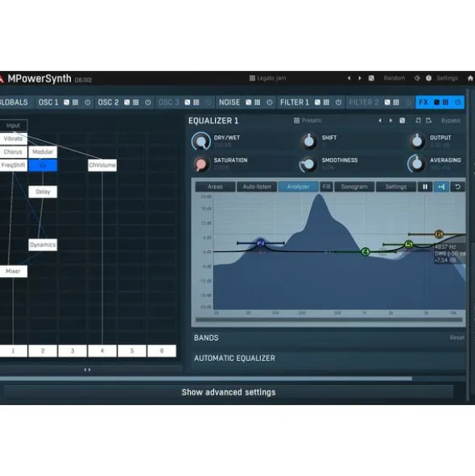
Task: Click the panel width arrows below the FX grid
Action: [87, 370]
